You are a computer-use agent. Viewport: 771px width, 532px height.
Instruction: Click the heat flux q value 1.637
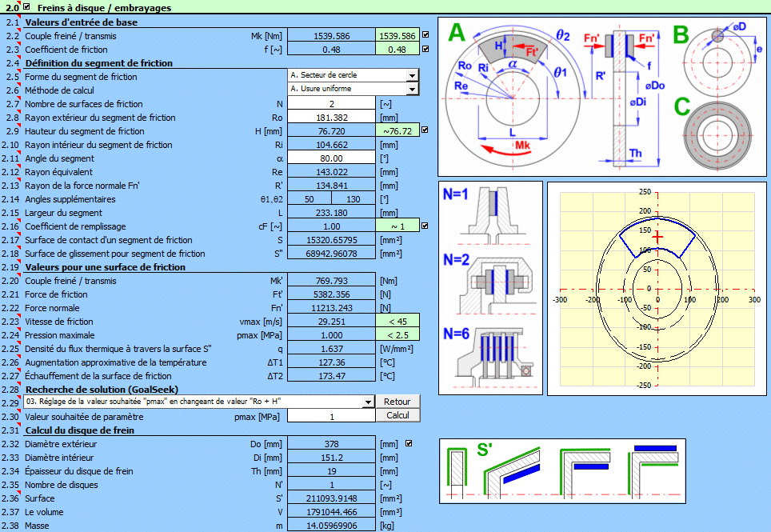point(331,349)
